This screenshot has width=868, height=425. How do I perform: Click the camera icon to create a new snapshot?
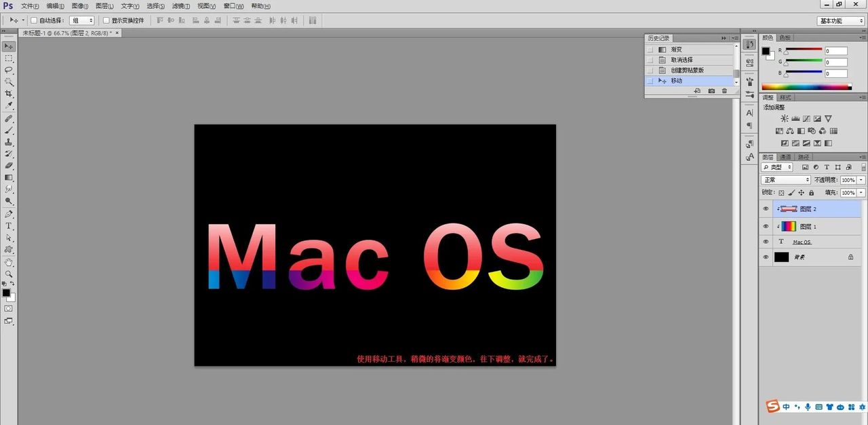tap(711, 91)
